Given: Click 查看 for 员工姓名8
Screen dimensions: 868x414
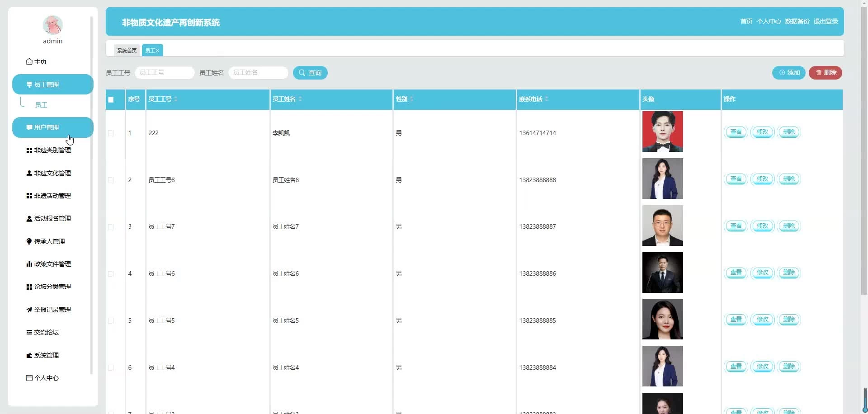Looking at the screenshot, I should click(x=736, y=179).
